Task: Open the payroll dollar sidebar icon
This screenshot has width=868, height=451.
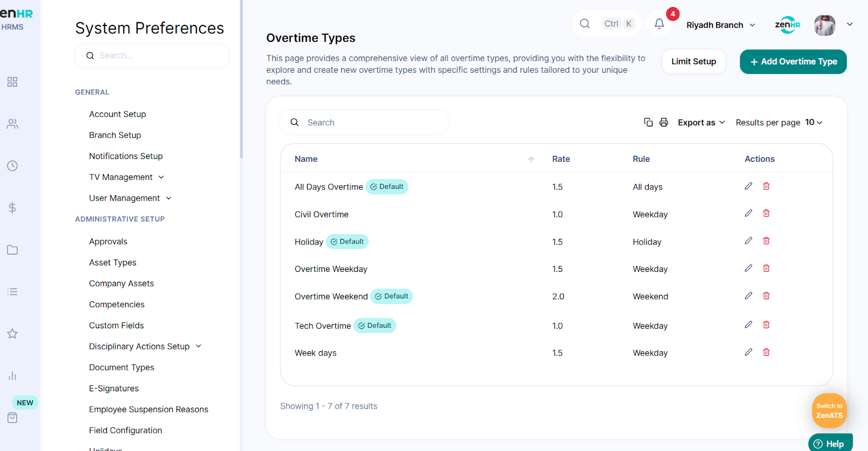Action: 12,208
